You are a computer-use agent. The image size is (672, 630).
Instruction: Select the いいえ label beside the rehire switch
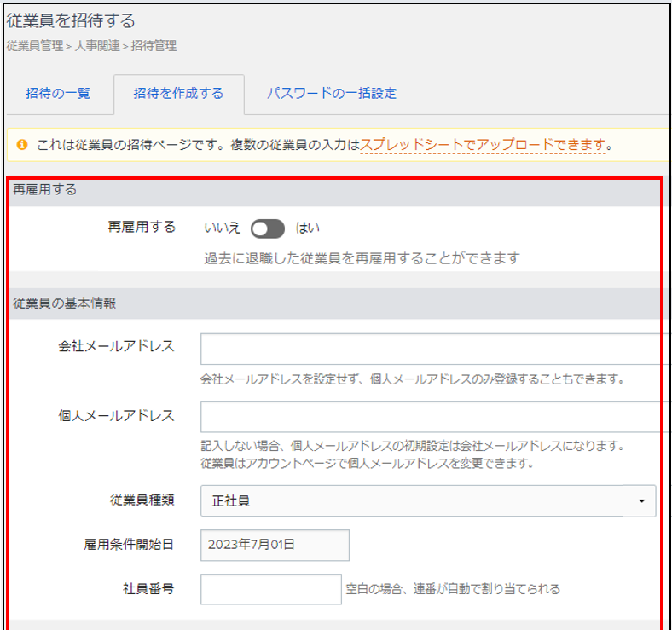(x=223, y=228)
